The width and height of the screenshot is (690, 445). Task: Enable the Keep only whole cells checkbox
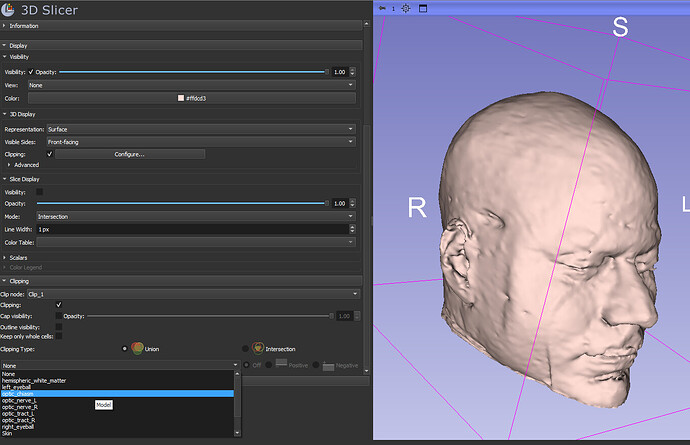(59, 337)
